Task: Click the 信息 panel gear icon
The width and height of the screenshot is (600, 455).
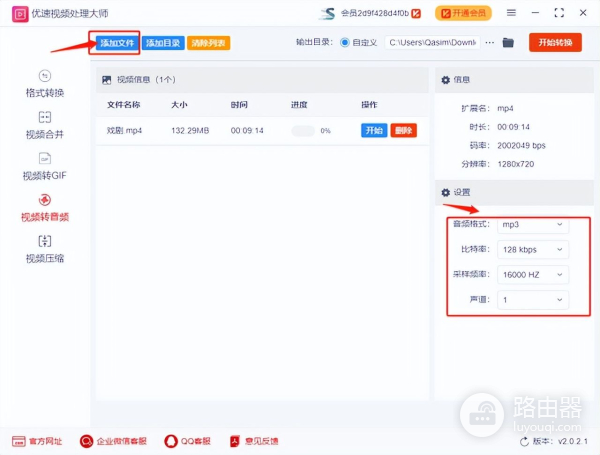Action: coord(445,80)
